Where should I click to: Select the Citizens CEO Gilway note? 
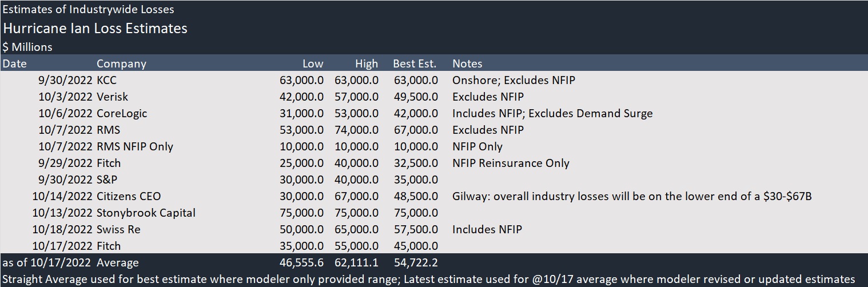(x=632, y=196)
